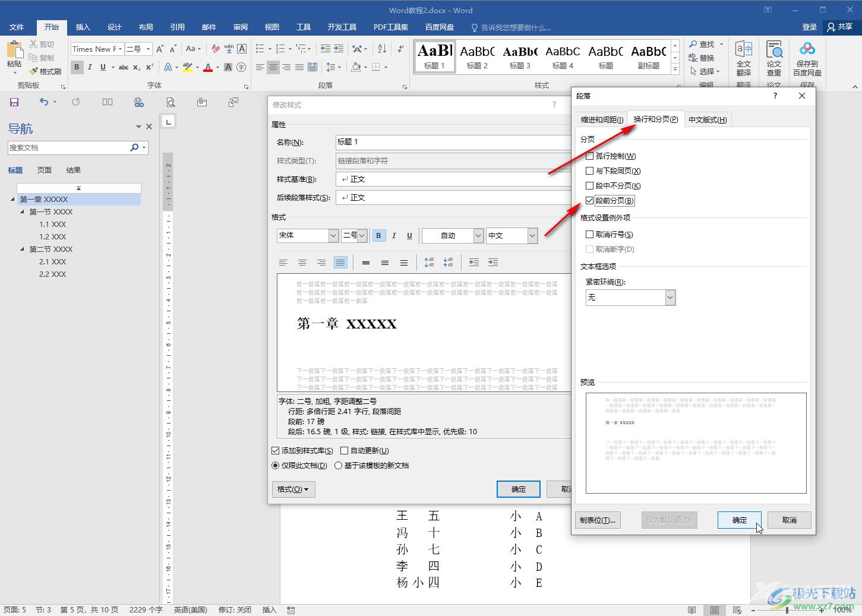The height and width of the screenshot is (616, 862).
Task: Uncheck Page break before checkbox
Action: point(589,201)
